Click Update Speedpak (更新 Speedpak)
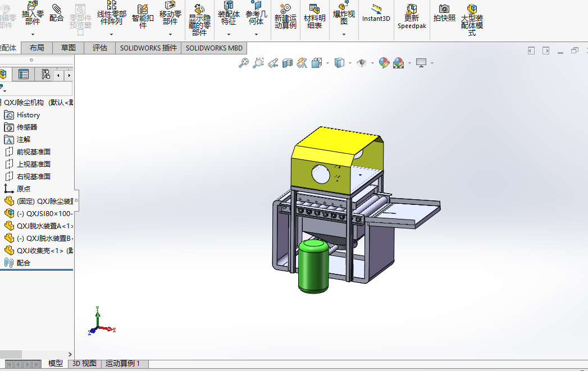Screen dimensions: 588x371 tap(412, 16)
